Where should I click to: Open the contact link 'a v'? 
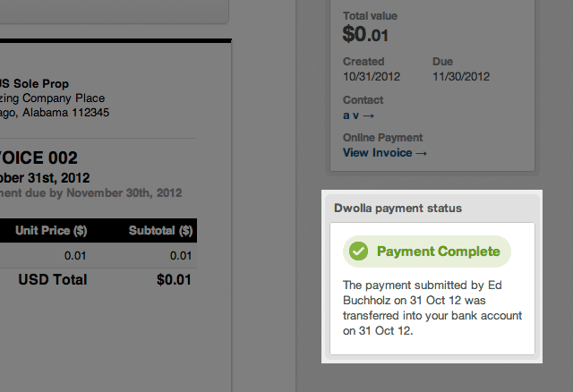pyautogui.click(x=358, y=115)
